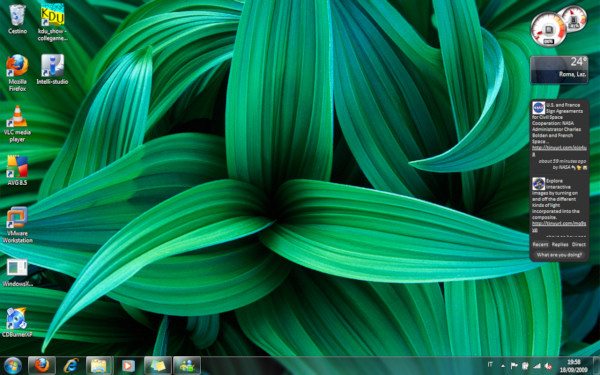Open Windows Live Messenger in taskbar
Image resolution: width=600 pixels, height=375 pixels.
click(x=187, y=365)
